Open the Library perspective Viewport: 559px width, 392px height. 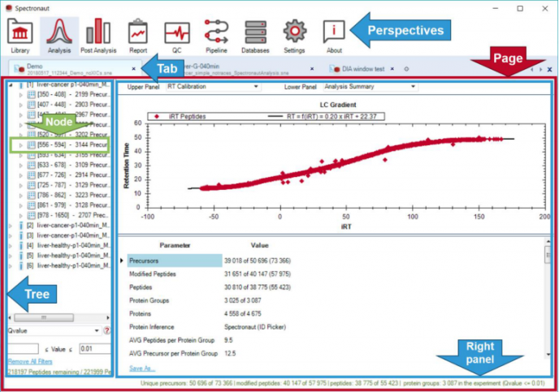[x=19, y=36]
